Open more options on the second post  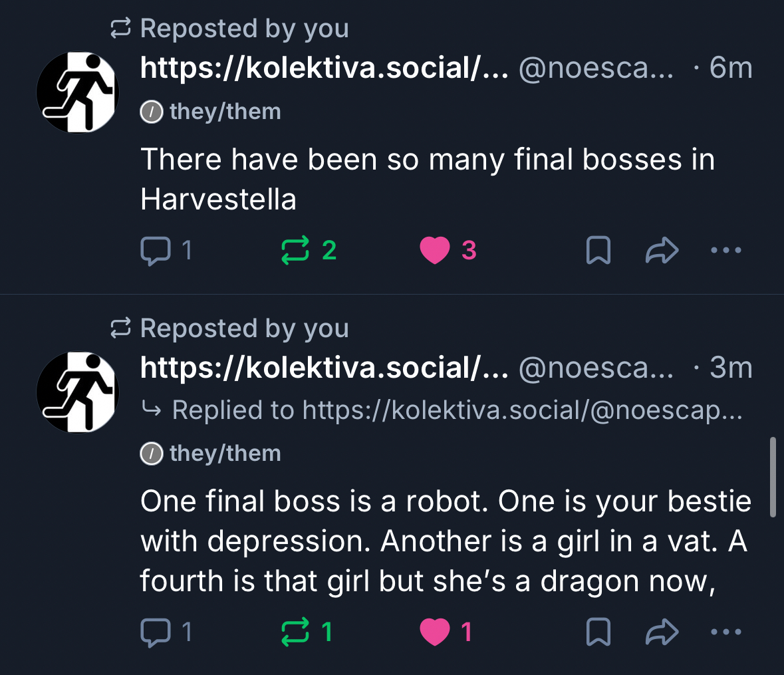[725, 632]
